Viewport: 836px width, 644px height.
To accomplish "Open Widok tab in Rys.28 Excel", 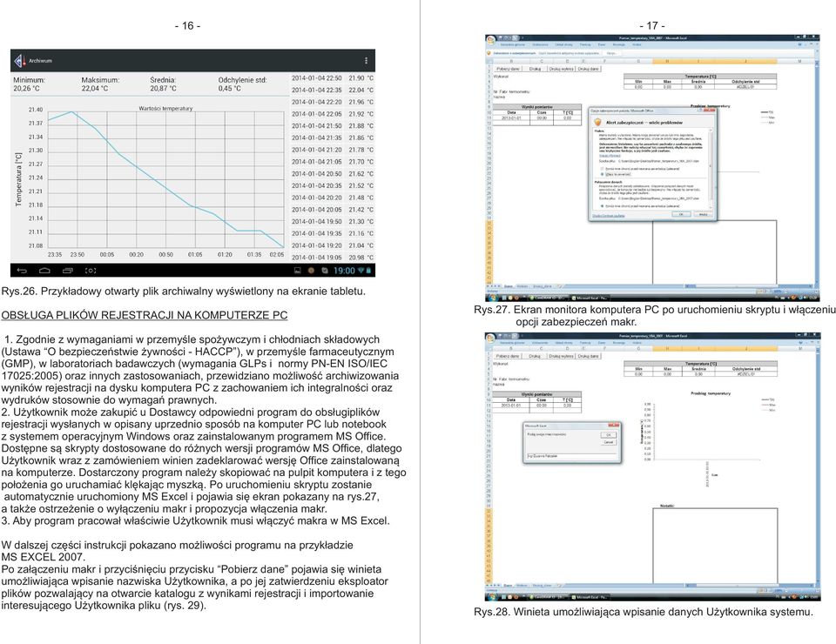I will tap(637, 343).
